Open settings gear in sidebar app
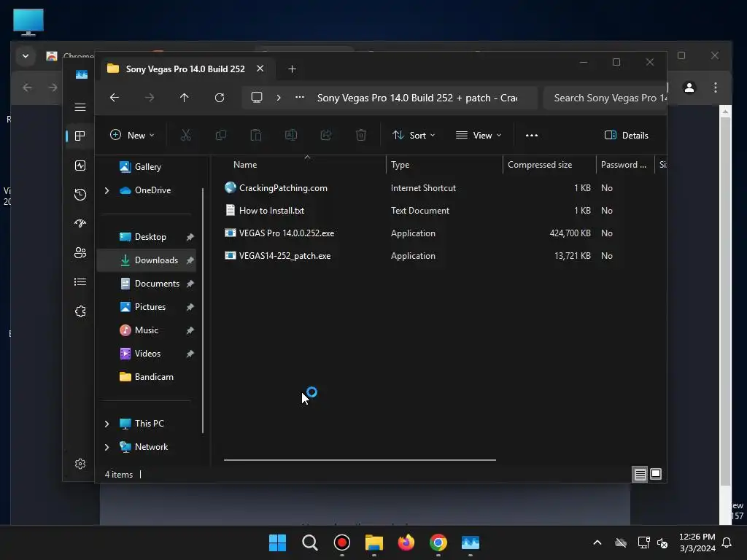This screenshot has width=747, height=560. [80, 464]
